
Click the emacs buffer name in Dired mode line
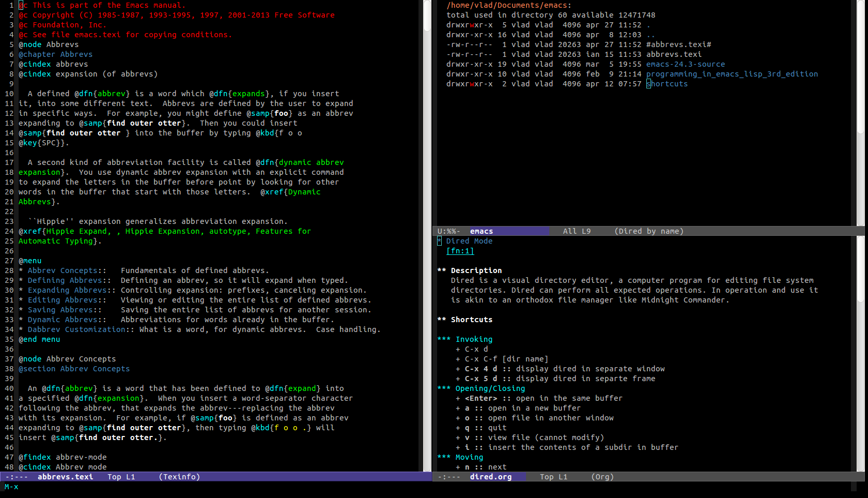point(482,231)
